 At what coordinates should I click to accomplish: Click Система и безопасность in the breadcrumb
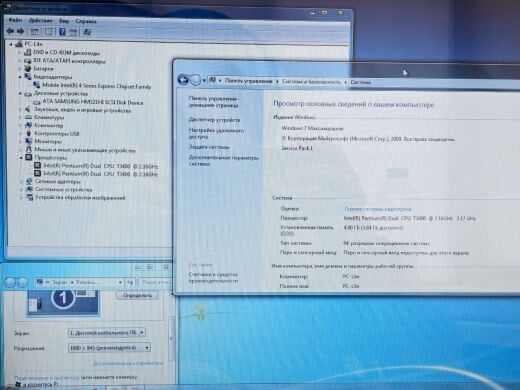[311, 82]
